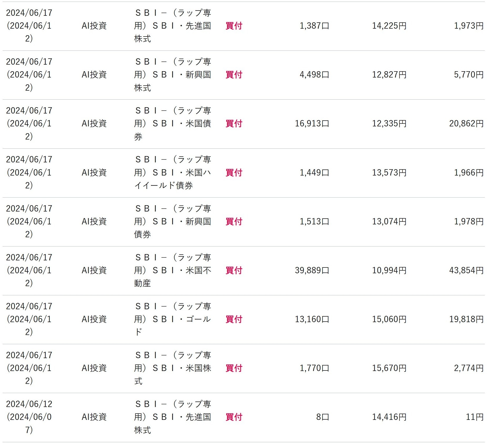Click 買付 label in the ゴールド row

(234, 319)
